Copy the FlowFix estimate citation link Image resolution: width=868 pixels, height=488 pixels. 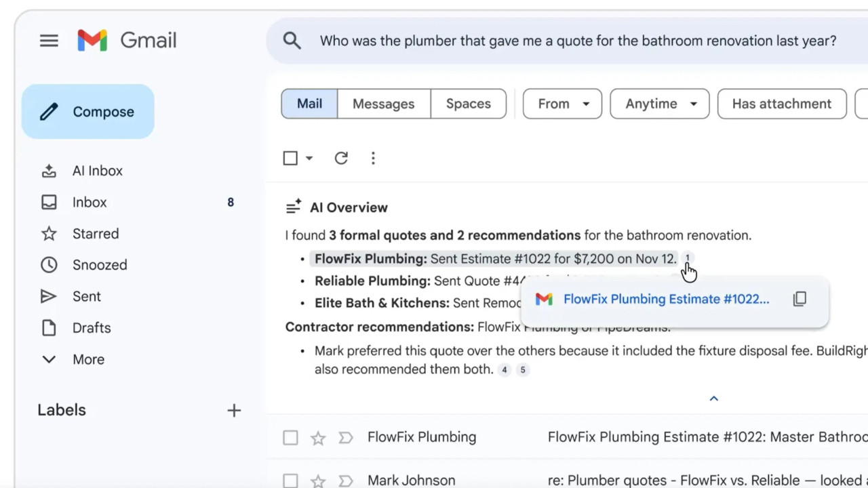pos(800,299)
